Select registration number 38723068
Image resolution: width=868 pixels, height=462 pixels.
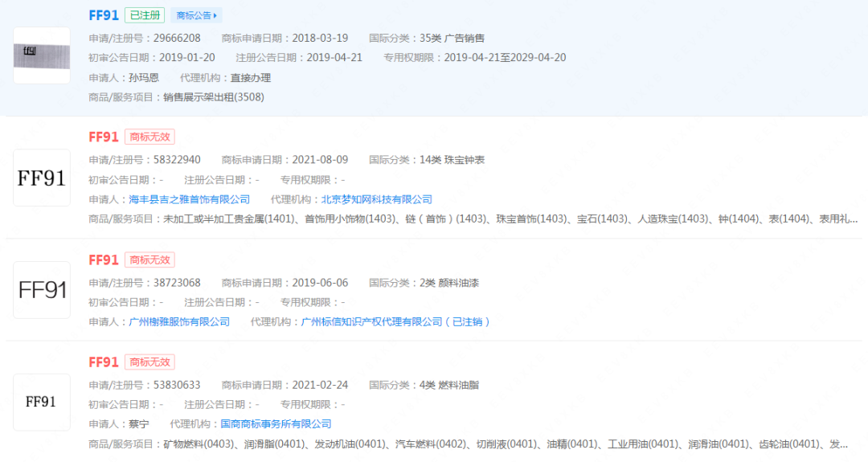click(177, 283)
